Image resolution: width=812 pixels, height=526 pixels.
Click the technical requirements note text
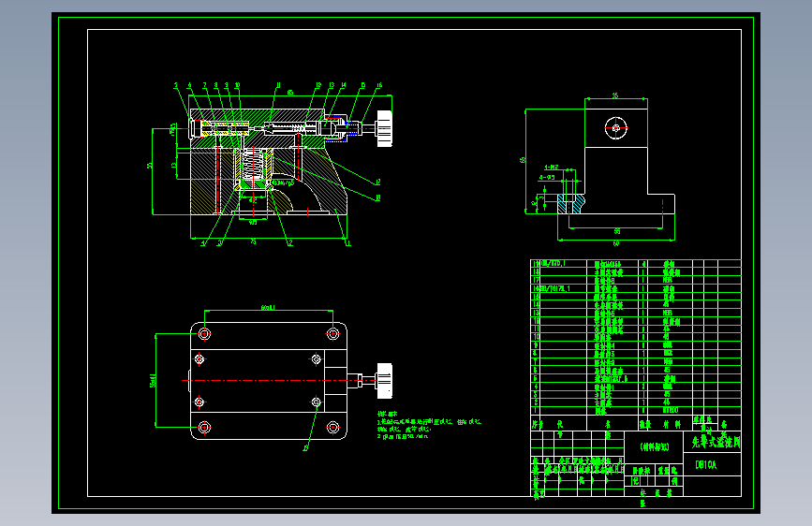(x=429, y=426)
